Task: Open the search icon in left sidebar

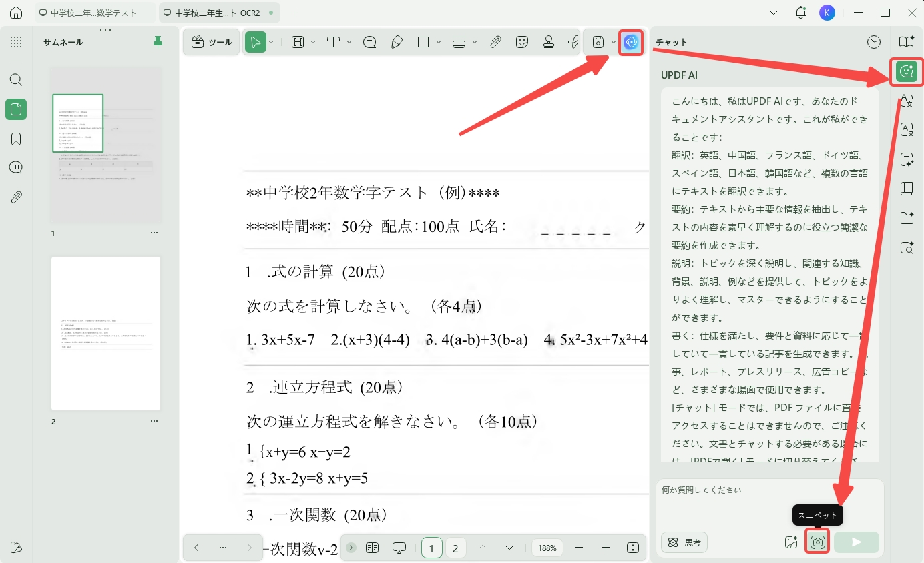Action: point(16,80)
